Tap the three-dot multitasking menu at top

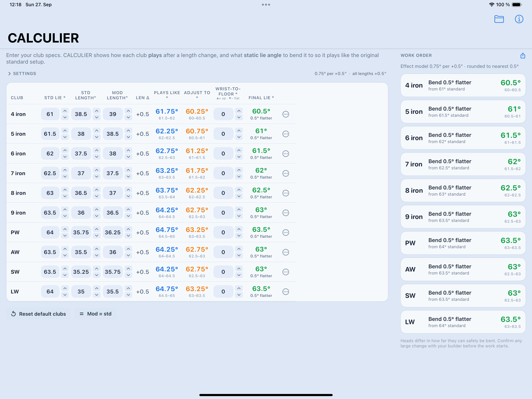pyautogui.click(x=266, y=5)
